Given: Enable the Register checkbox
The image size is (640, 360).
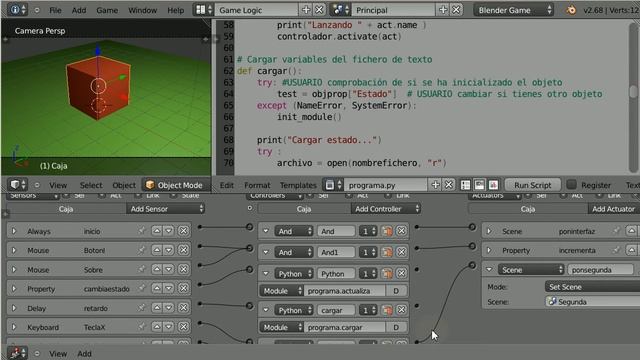Looking at the screenshot, I should 571,185.
